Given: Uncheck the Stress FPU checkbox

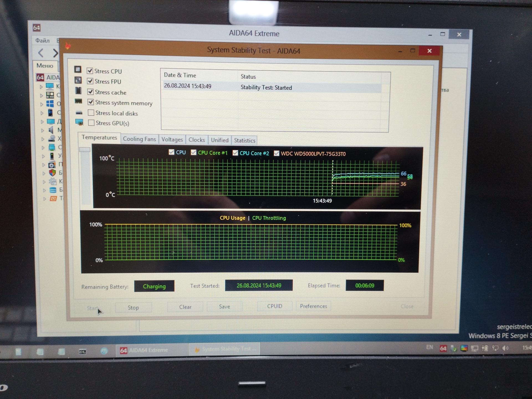Looking at the screenshot, I should tap(90, 81).
